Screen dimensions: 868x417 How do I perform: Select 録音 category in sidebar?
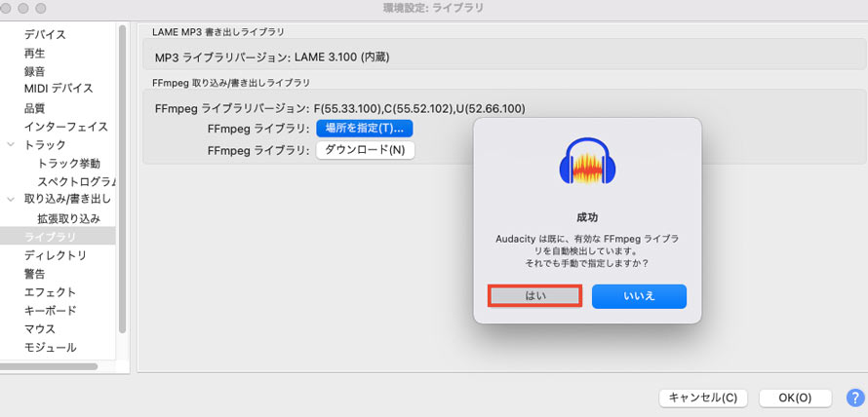(34, 72)
